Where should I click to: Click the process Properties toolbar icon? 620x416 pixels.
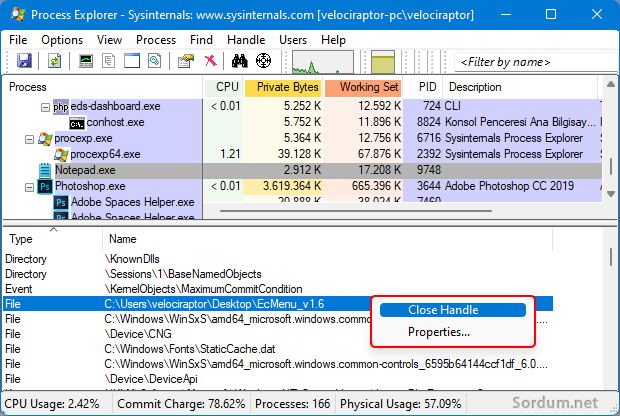pyautogui.click(x=185, y=62)
